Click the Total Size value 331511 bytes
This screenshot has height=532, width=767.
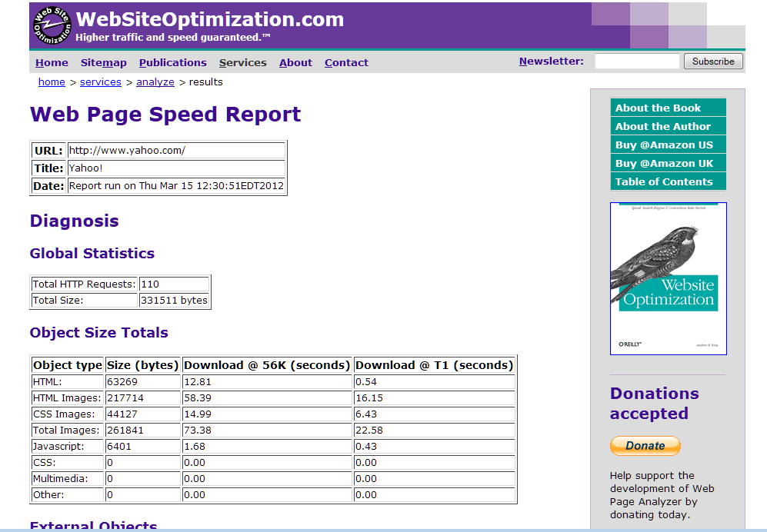click(174, 300)
